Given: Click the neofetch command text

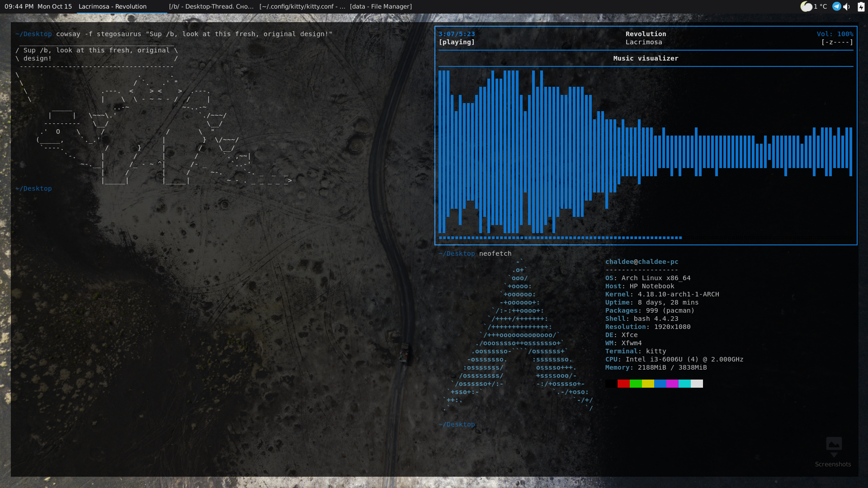Looking at the screenshot, I should tap(495, 253).
